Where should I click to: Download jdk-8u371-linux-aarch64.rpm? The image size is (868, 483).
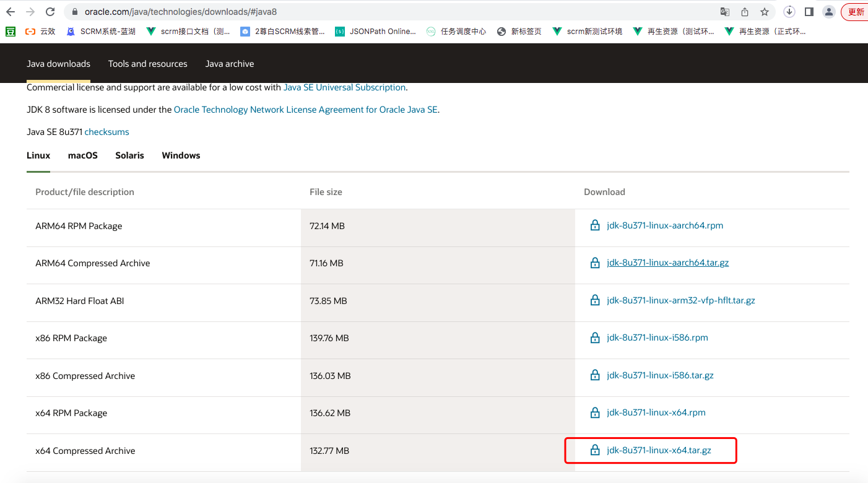pyautogui.click(x=665, y=225)
